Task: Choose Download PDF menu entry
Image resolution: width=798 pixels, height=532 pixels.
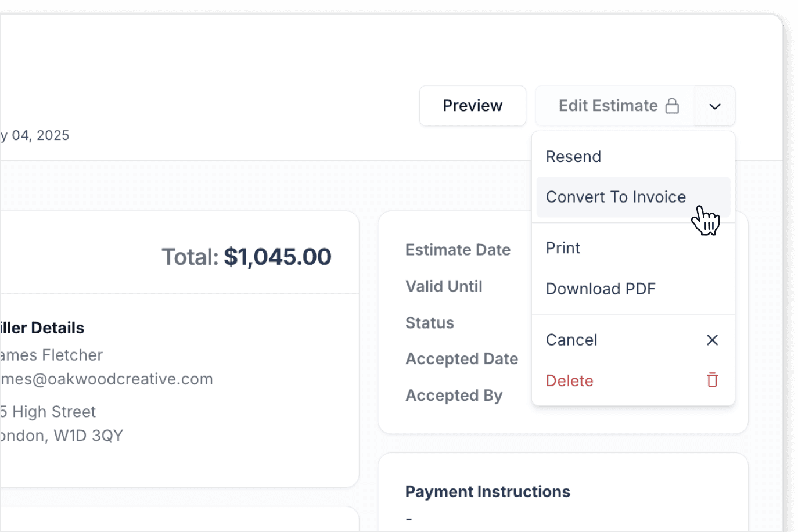Action: point(633,289)
